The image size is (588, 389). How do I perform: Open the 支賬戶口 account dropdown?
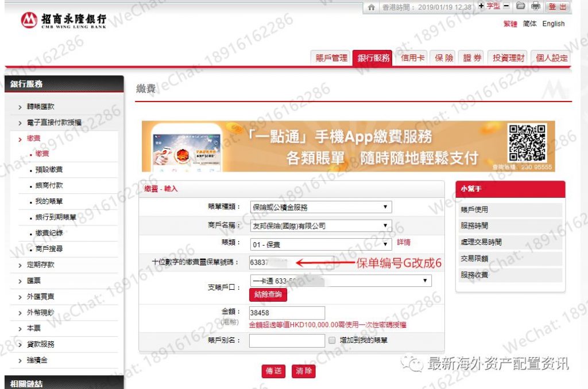click(341, 281)
